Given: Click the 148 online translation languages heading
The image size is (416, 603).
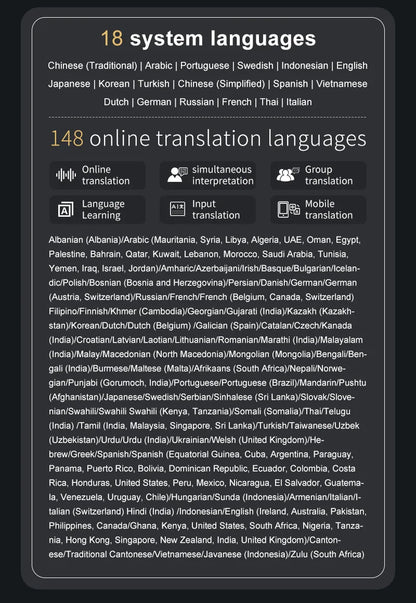Looking at the screenshot, I should 208,138.
